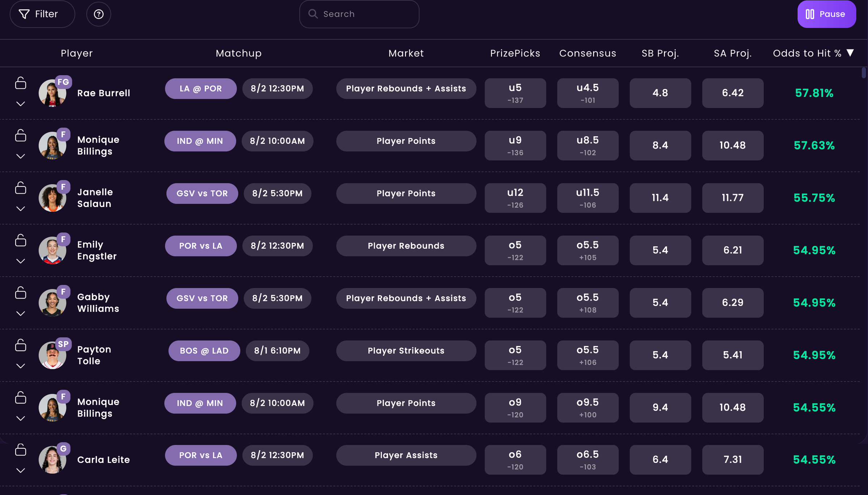Viewport: 868px width, 495px height.
Task: Click SB Proj. 11.4 value
Action: click(x=660, y=198)
